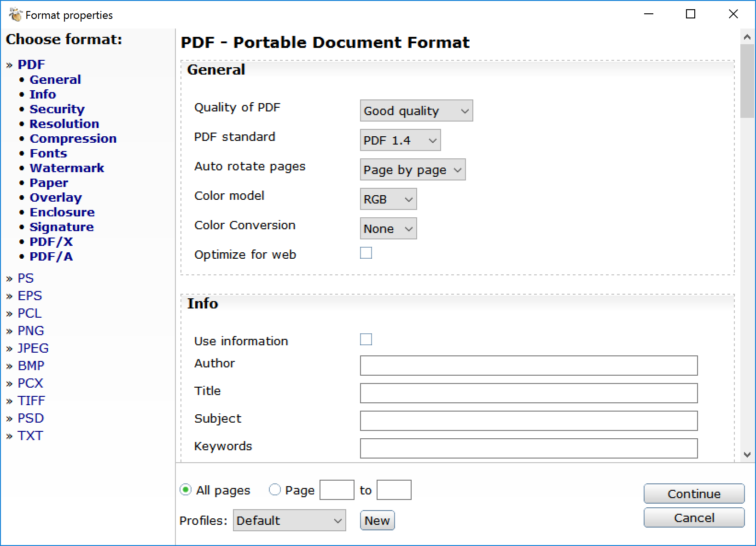
Task: Choose the PS format
Action: pos(26,278)
